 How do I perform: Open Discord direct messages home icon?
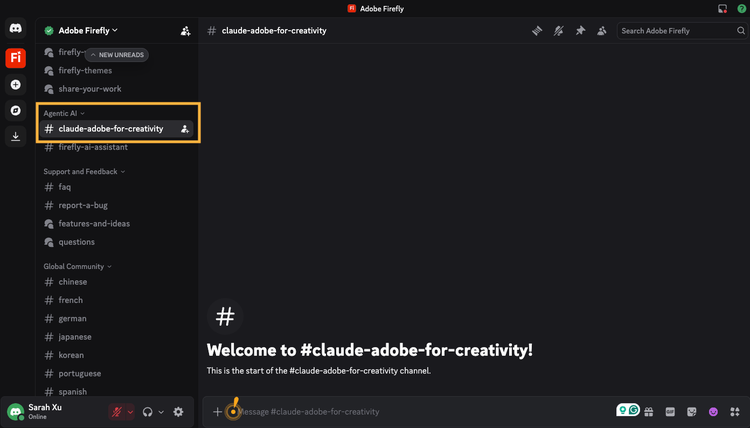[15, 29]
